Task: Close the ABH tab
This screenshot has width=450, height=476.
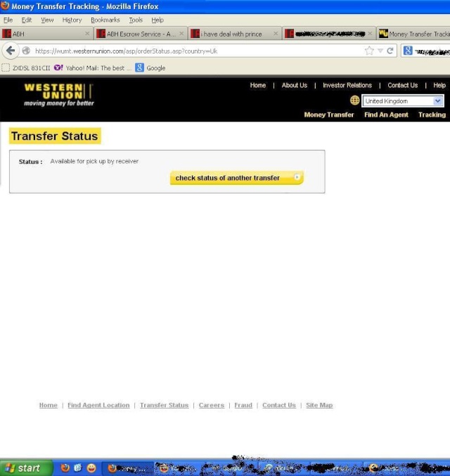Action: click(87, 33)
